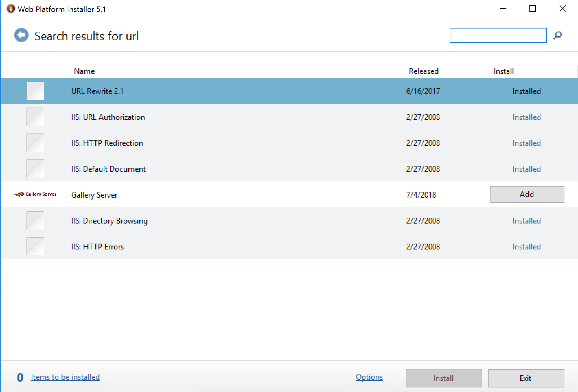The height and width of the screenshot is (392, 578).
Task: Add Gallery Server to the install list
Action: pyautogui.click(x=526, y=194)
